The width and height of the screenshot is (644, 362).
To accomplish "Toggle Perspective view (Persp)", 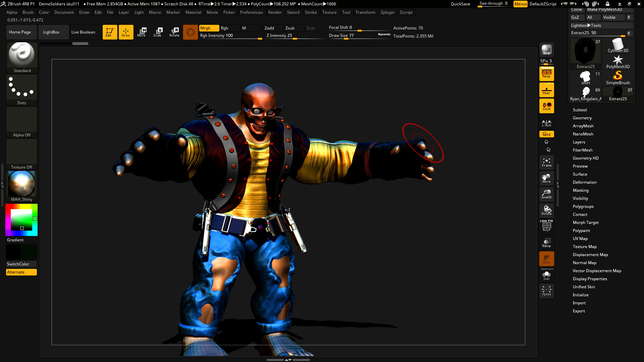I will click(546, 73).
